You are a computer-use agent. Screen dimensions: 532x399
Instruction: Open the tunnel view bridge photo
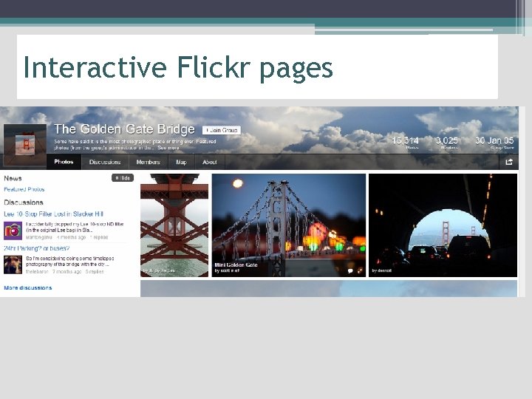tap(443, 225)
